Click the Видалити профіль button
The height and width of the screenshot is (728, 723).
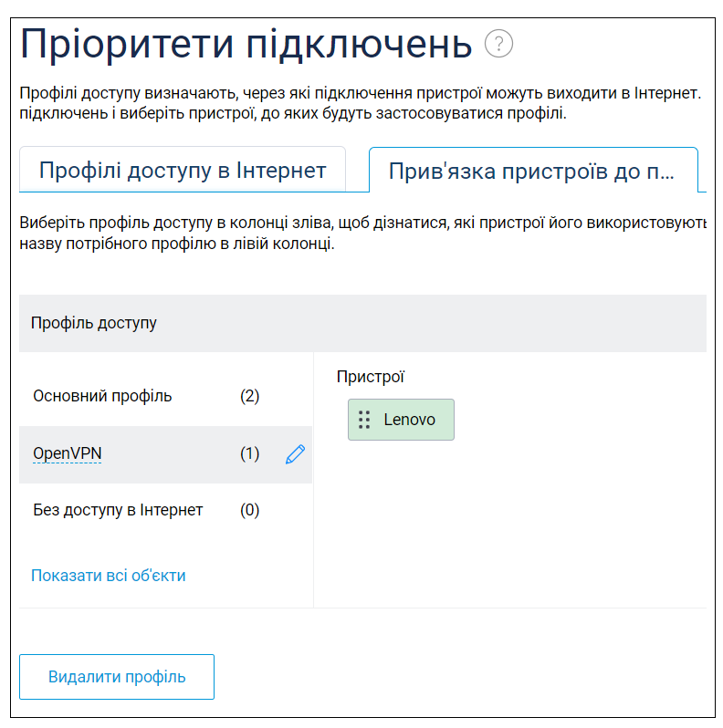117,677
